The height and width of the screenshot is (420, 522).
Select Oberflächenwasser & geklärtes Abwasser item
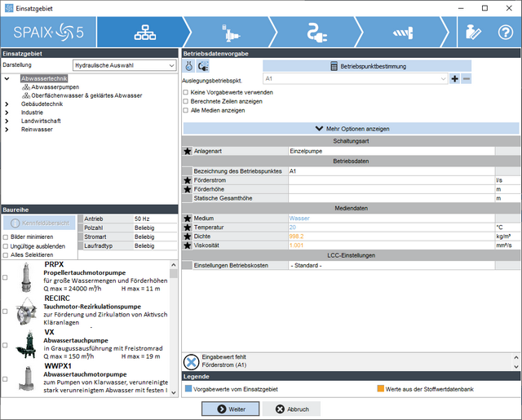tap(86, 95)
